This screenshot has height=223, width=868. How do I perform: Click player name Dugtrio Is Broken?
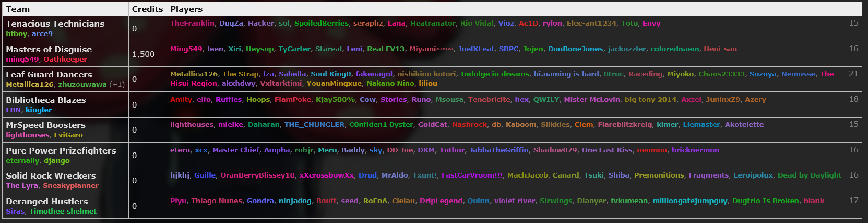click(766, 201)
